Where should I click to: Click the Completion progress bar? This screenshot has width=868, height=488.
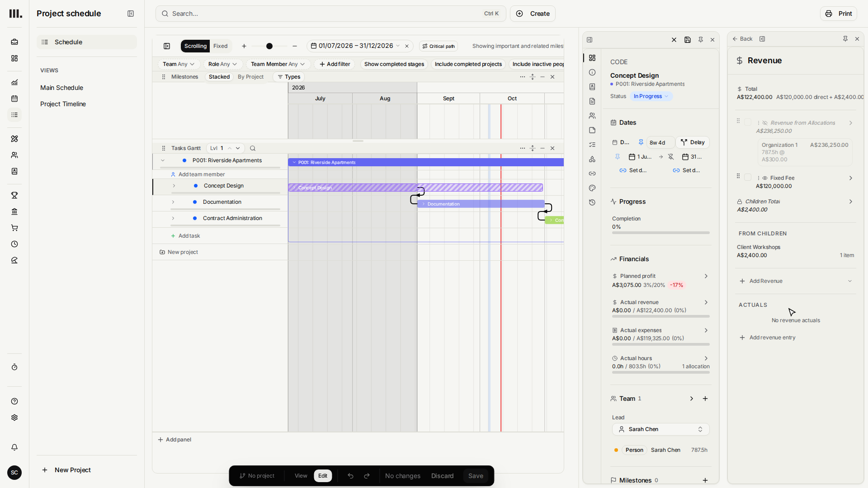(660, 233)
